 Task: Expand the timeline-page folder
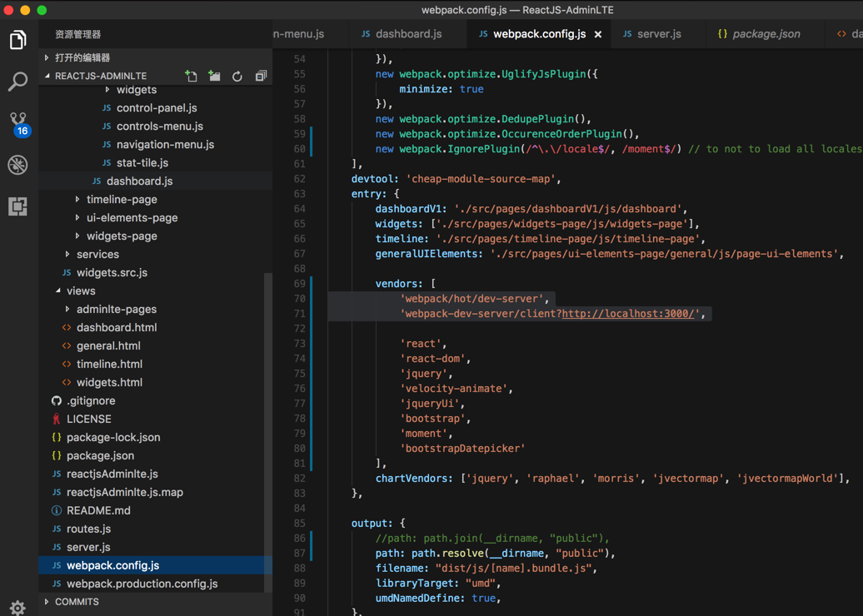tap(122, 200)
